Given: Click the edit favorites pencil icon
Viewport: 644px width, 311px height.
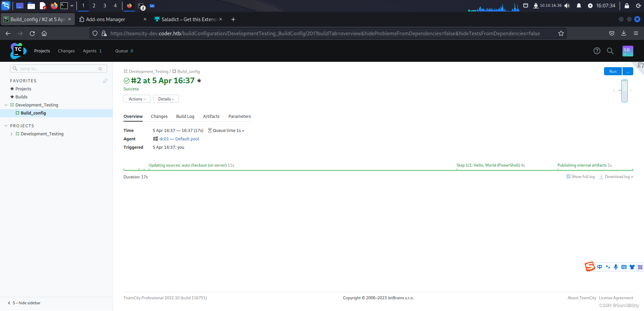Looking at the screenshot, I should [105, 81].
